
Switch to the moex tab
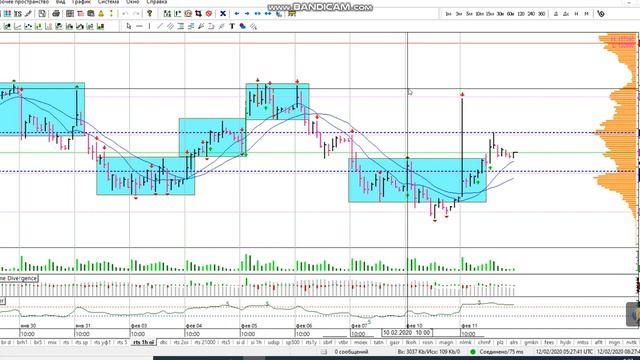(360, 342)
